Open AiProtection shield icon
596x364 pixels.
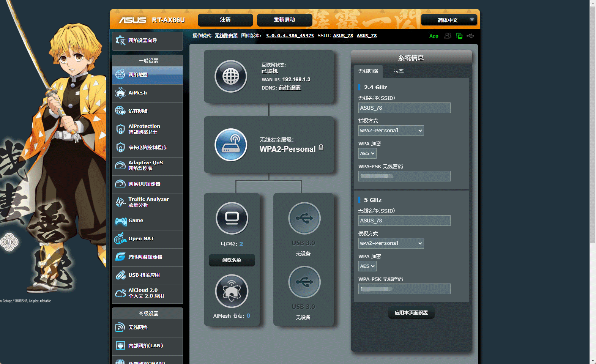tap(120, 129)
